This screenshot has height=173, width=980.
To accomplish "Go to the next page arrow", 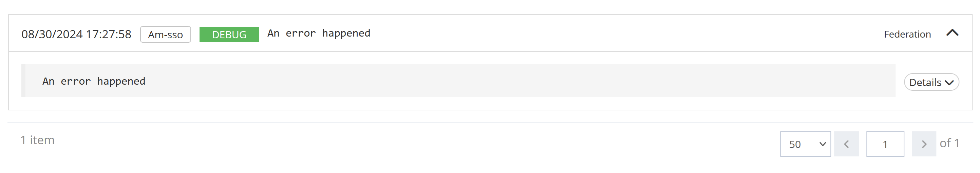I will pos(924,144).
